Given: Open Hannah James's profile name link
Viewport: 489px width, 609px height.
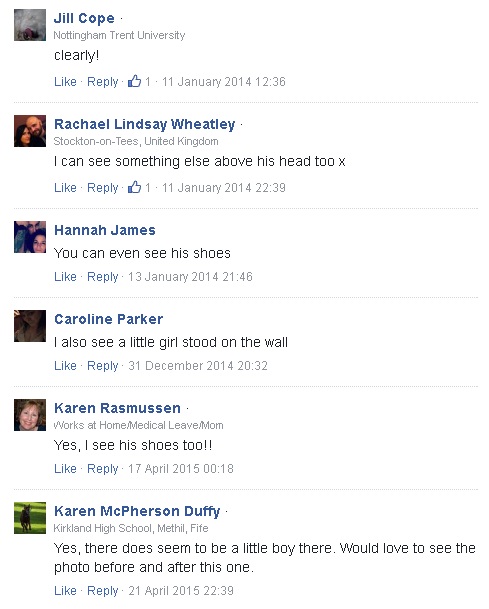Looking at the screenshot, I should 105,230.
